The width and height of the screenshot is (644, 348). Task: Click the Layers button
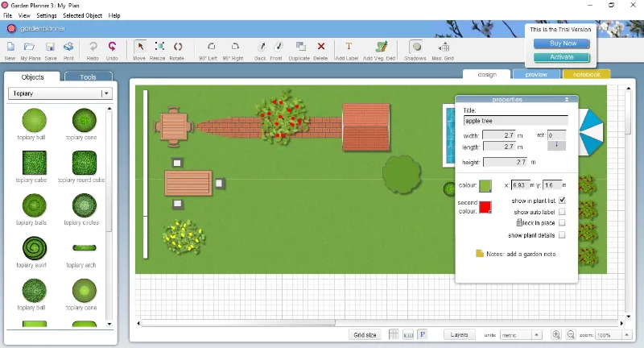(x=459, y=334)
